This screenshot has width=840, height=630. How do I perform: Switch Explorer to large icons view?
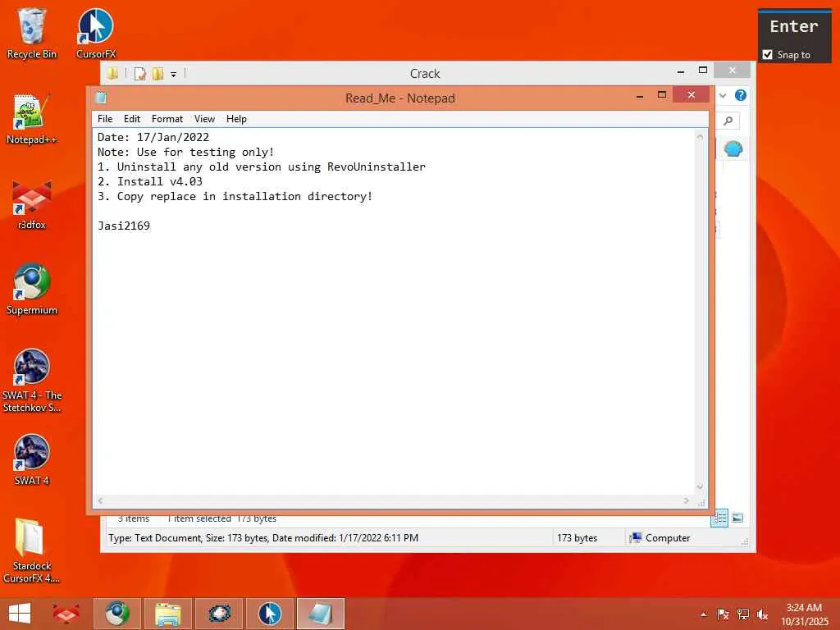(x=737, y=518)
